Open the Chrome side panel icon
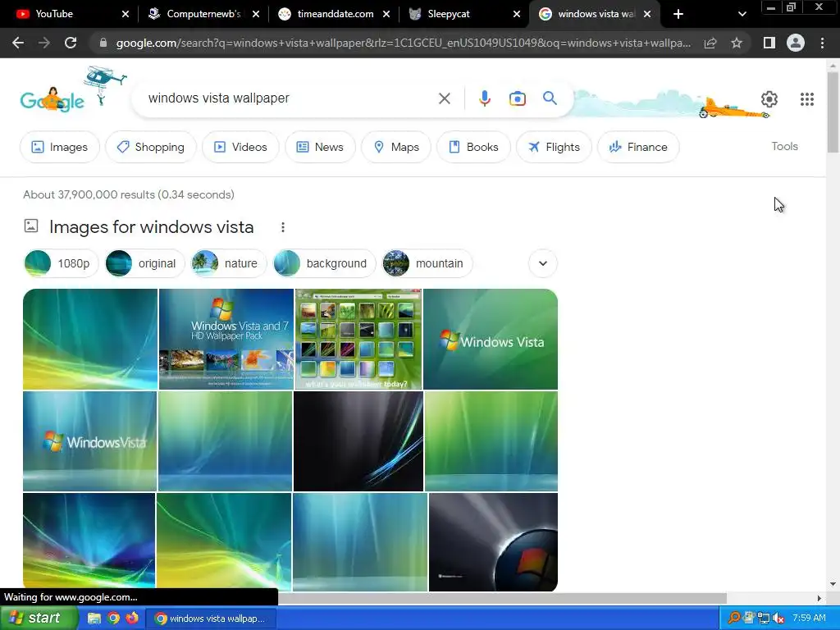This screenshot has height=630, width=840. [x=769, y=43]
